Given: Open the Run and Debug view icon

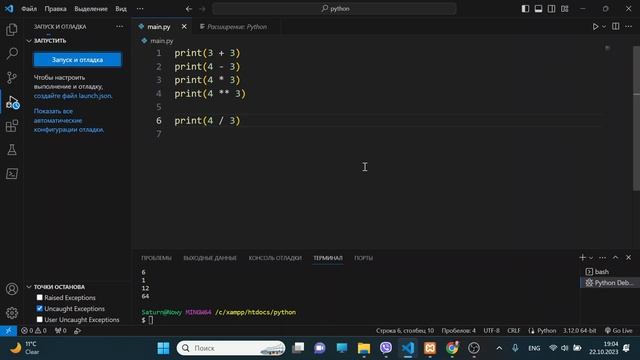Looking at the screenshot, I should (12, 102).
